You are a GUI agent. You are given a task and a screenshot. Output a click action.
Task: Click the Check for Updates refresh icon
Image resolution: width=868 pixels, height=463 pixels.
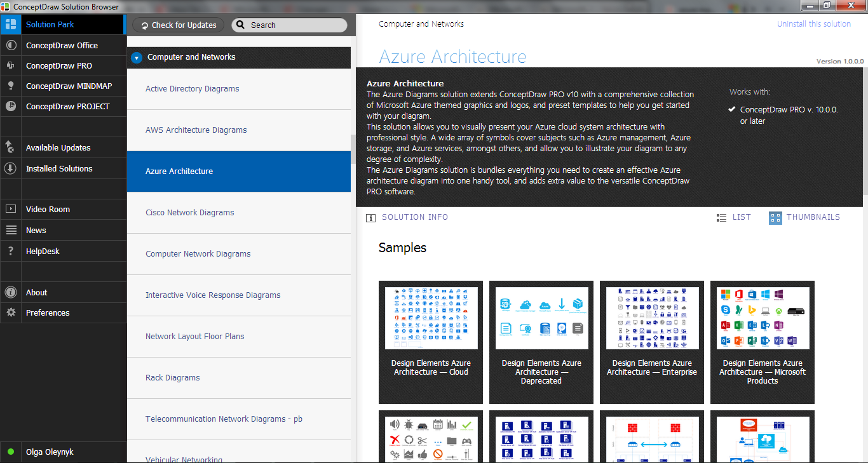point(145,25)
